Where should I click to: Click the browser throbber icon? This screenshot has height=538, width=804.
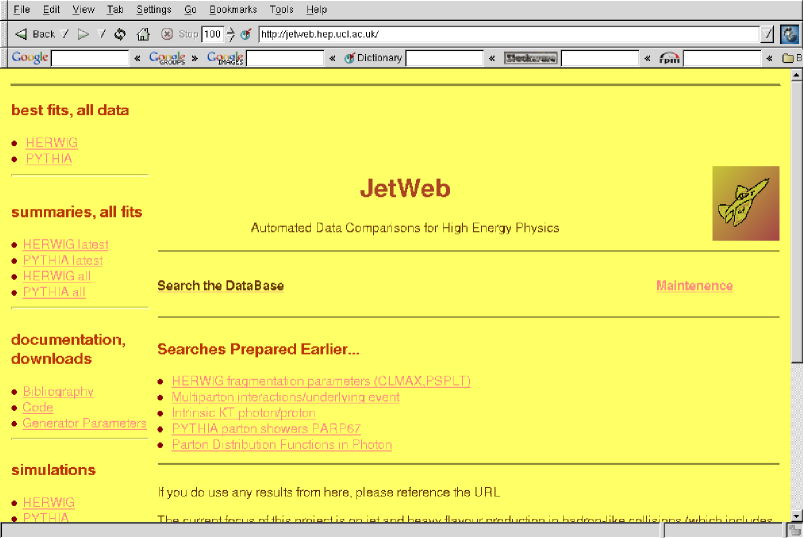(x=790, y=34)
